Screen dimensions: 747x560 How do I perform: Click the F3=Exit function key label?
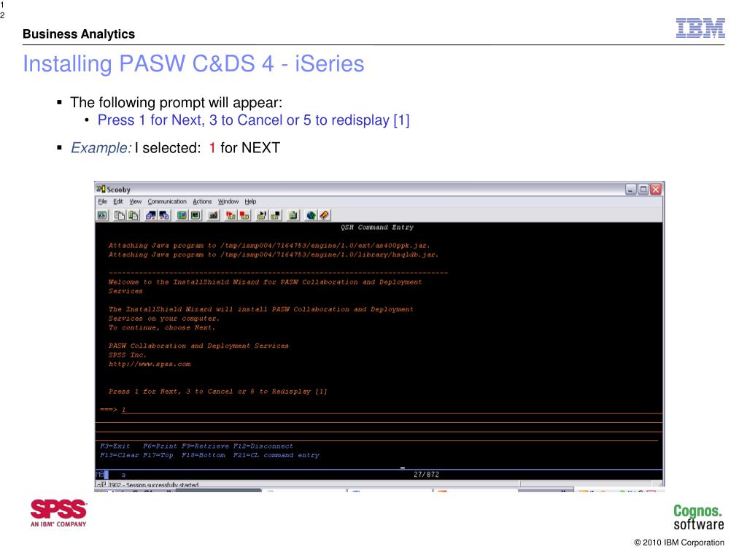coord(115,446)
